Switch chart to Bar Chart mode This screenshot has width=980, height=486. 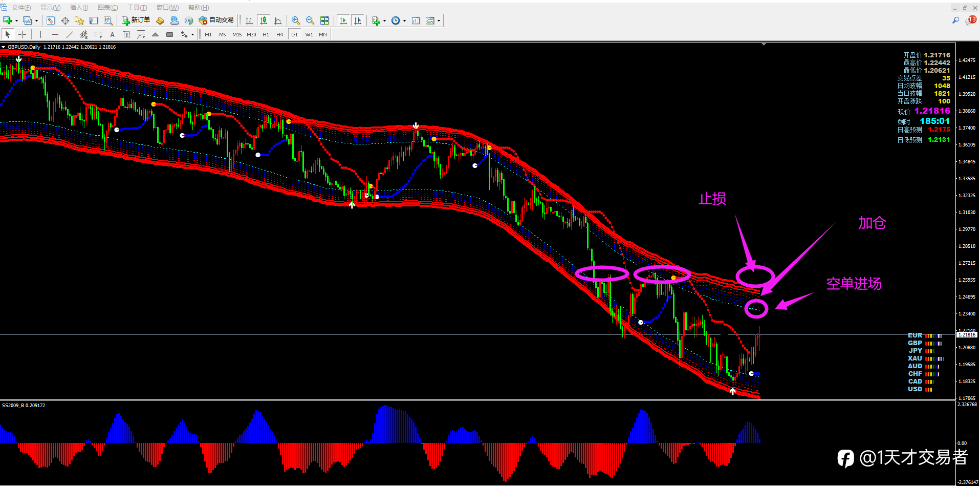pos(249,20)
